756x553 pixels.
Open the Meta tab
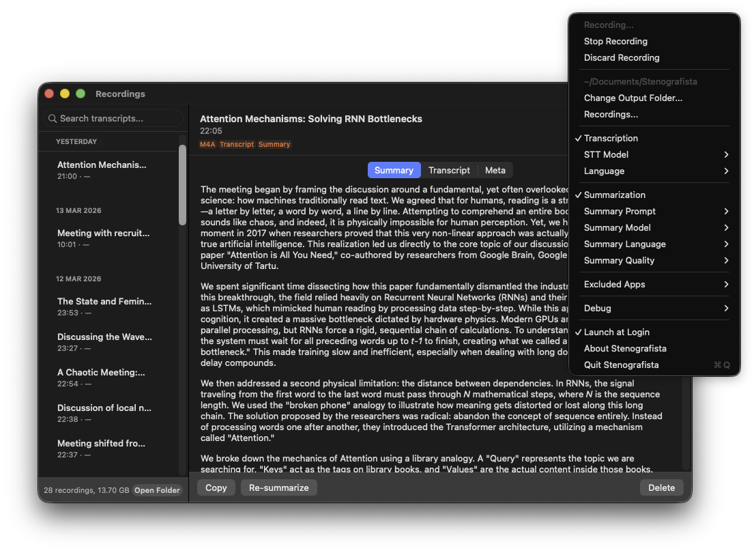click(495, 170)
